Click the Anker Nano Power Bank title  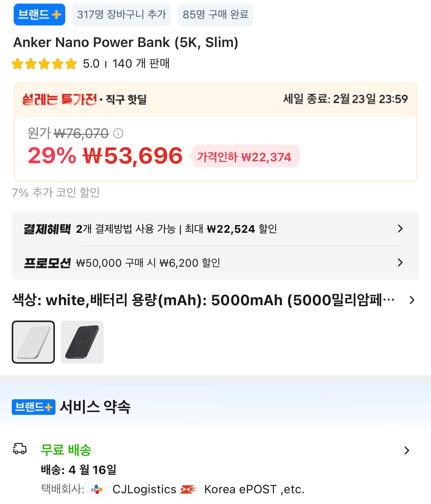coord(126,42)
